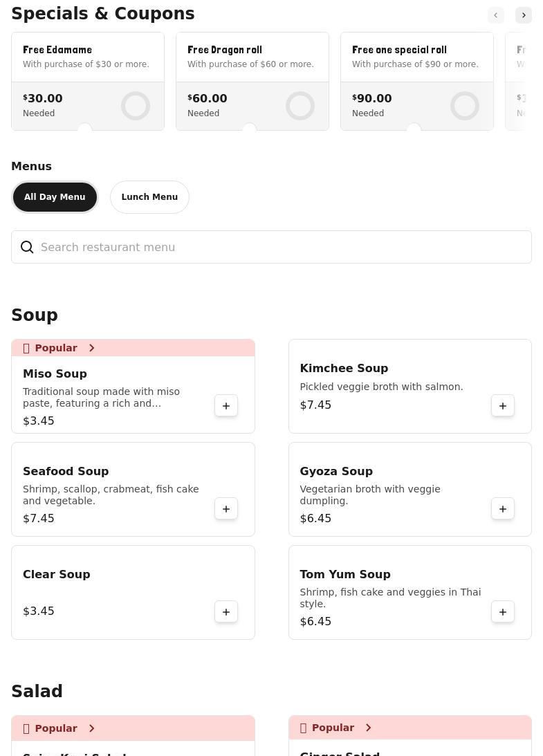543x756 pixels.
Task: Click the $90.00 progress ring
Action: (x=465, y=106)
